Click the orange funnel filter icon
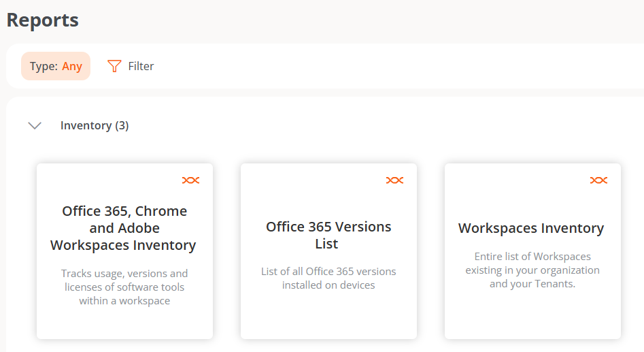The image size is (644, 352). (x=114, y=66)
